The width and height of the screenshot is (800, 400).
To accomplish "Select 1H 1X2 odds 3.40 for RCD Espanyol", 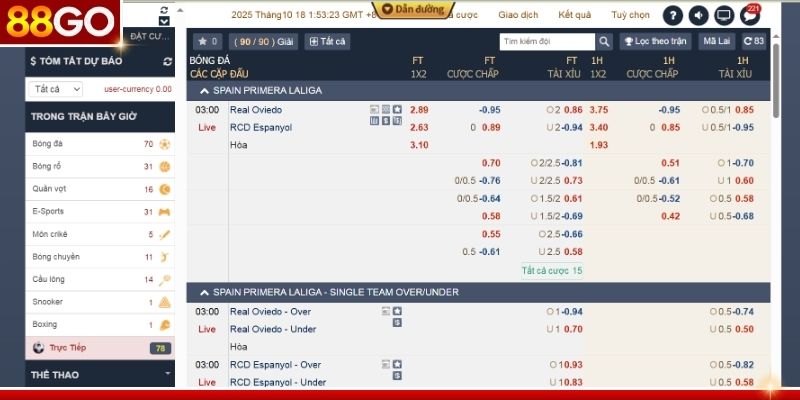I will (598, 128).
